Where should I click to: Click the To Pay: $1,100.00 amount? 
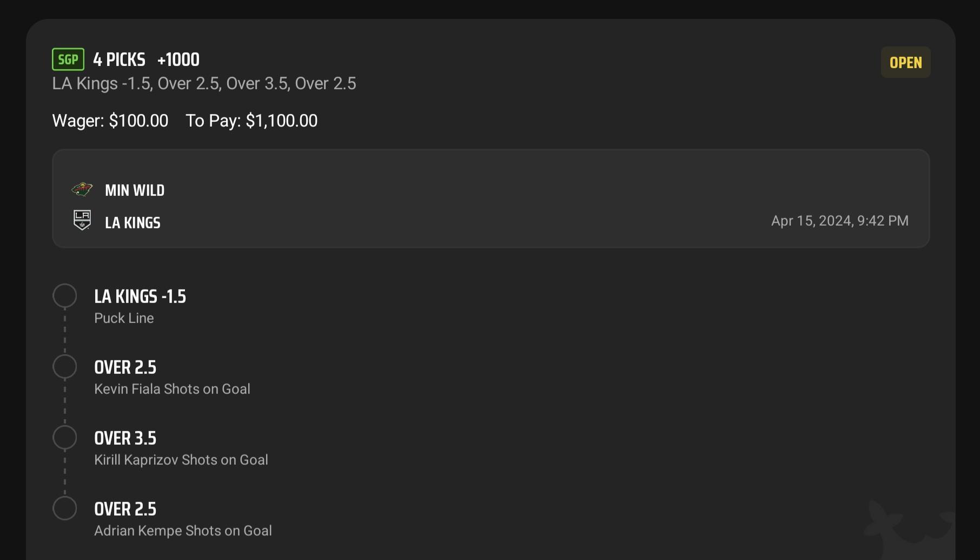click(251, 121)
